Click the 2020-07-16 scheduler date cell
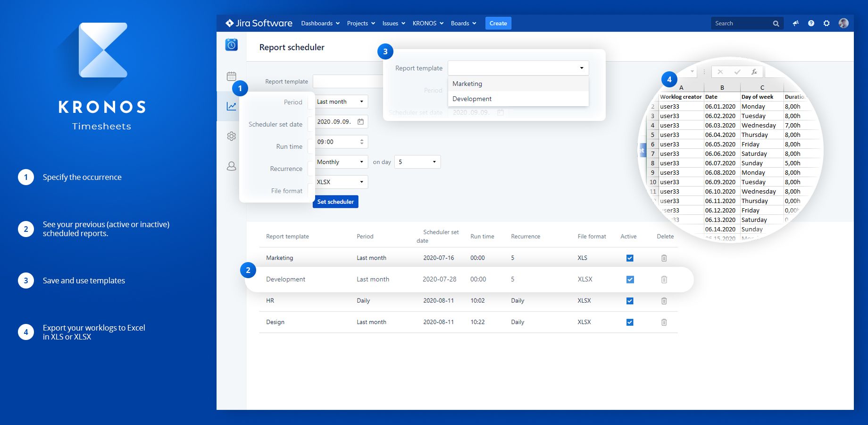 tap(438, 258)
